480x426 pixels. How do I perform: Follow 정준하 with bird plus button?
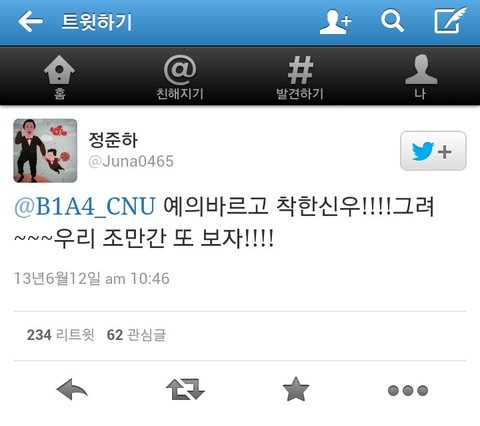[x=433, y=151]
